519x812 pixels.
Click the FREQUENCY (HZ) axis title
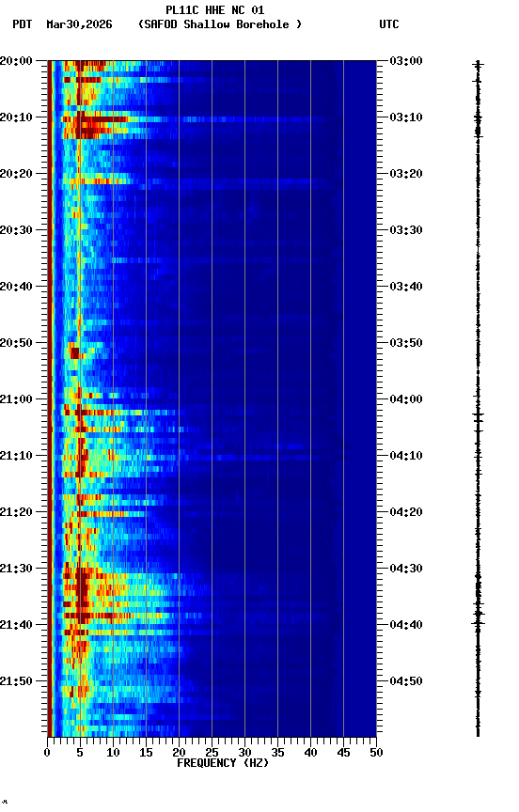click(223, 763)
